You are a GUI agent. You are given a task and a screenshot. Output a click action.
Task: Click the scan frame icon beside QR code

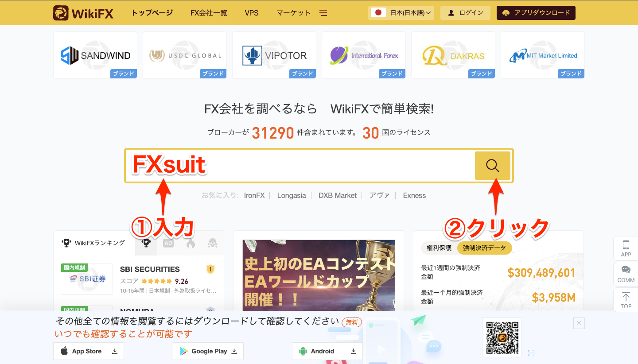[531, 353]
